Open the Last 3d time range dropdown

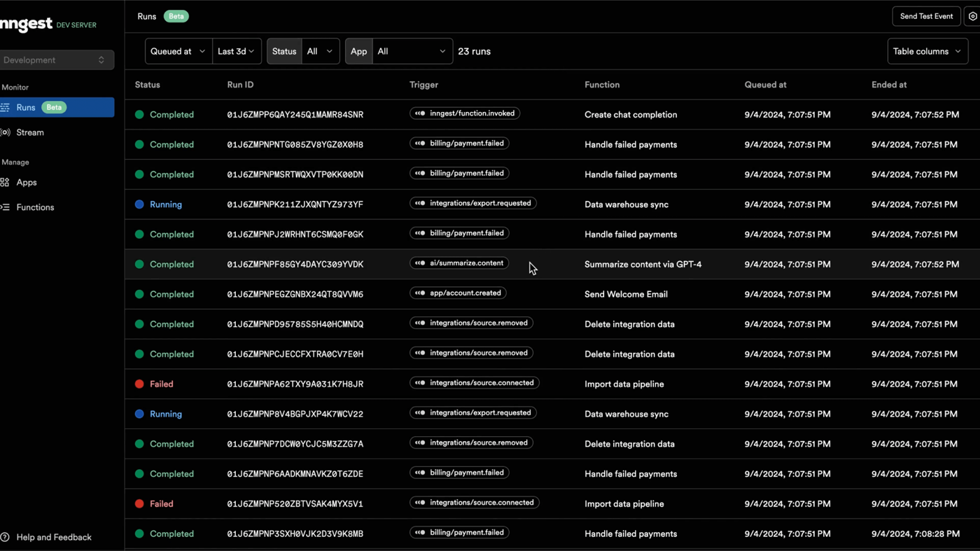tap(237, 51)
